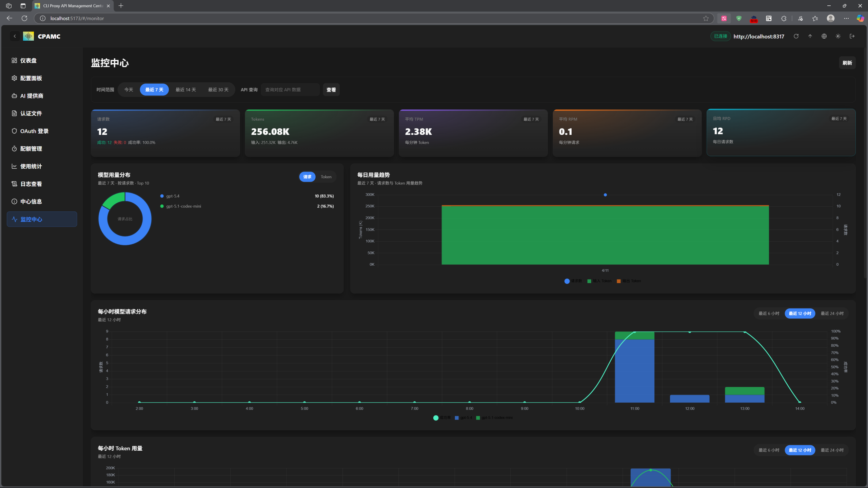Select 最近 30 天 time range
The width and height of the screenshot is (868, 488).
tap(218, 90)
